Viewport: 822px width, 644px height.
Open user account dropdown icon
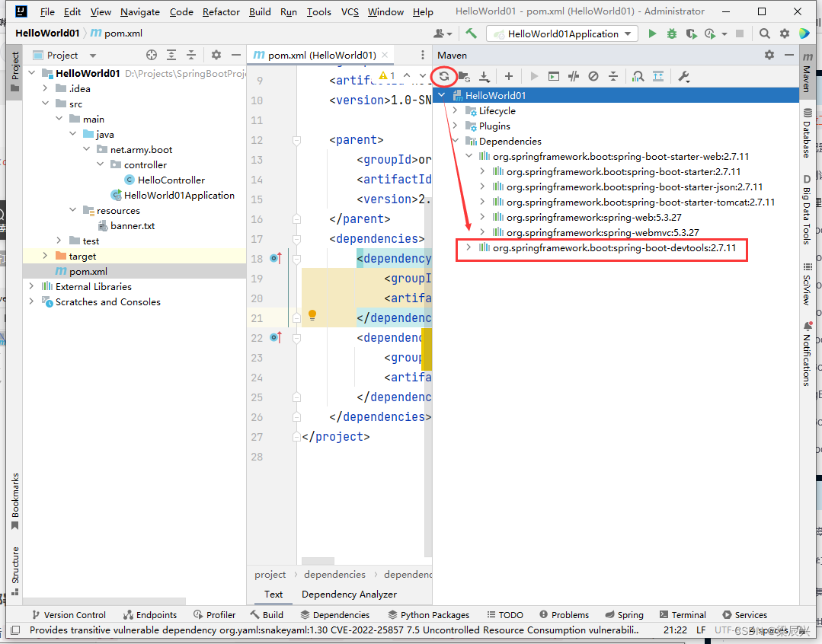443,33
